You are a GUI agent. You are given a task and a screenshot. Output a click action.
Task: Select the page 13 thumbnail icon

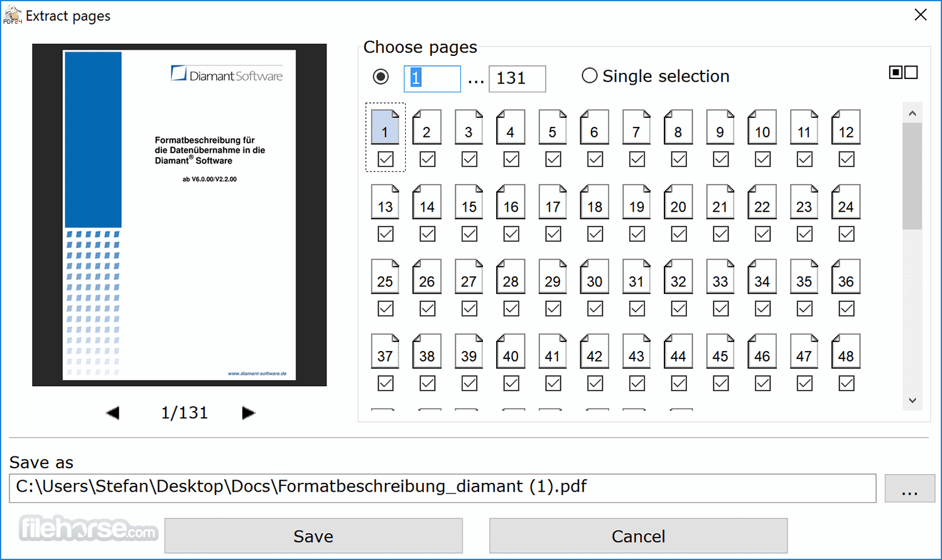385,202
